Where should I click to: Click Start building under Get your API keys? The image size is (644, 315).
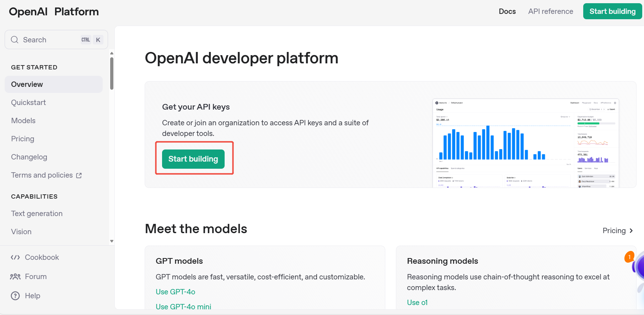click(x=193, y=159)
